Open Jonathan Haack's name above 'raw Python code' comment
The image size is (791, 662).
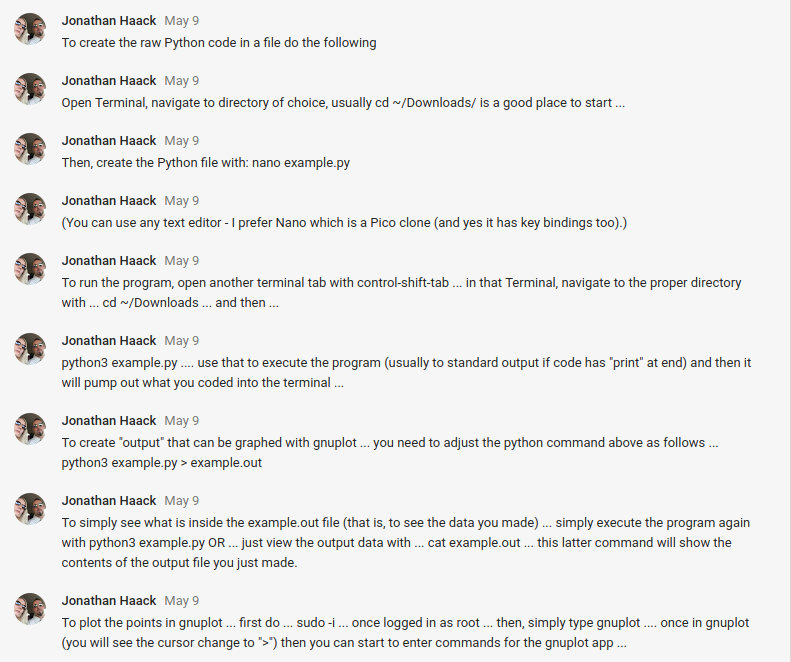109,20
